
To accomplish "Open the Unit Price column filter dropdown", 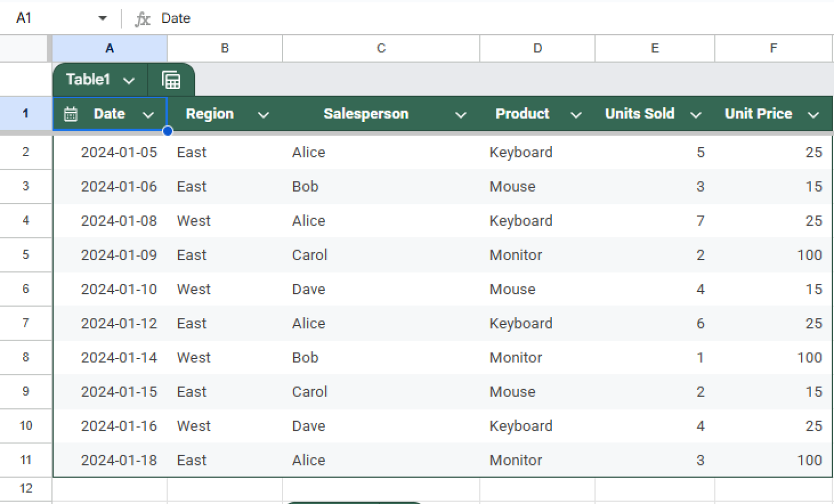I will coord(814,114).
